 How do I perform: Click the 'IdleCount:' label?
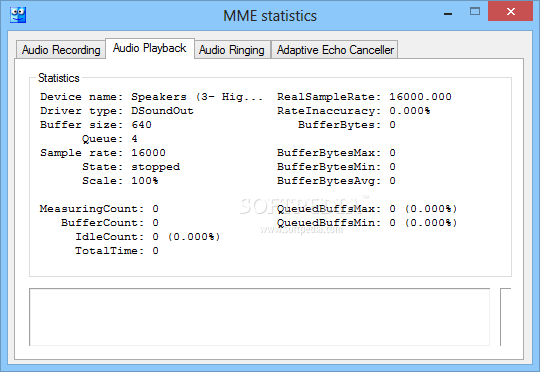[x=110, y=237]
